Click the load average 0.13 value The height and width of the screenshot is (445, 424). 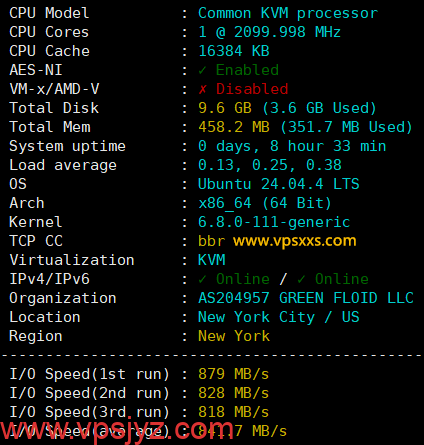pyautogui.click(x=216, y=165)
